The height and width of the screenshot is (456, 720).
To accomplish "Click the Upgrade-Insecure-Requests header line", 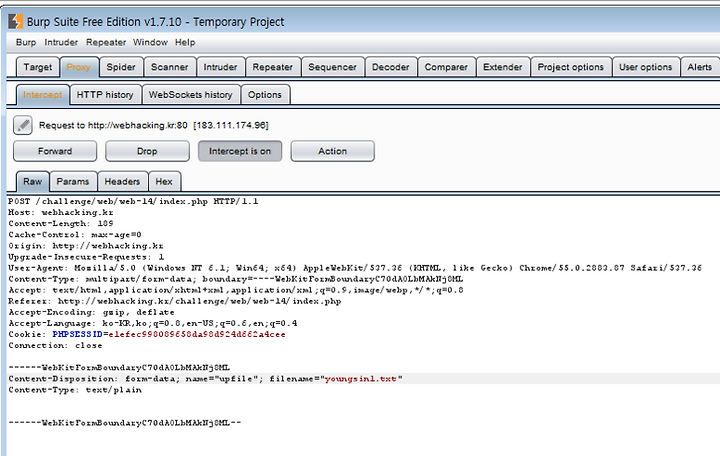I will coord(86,257).
